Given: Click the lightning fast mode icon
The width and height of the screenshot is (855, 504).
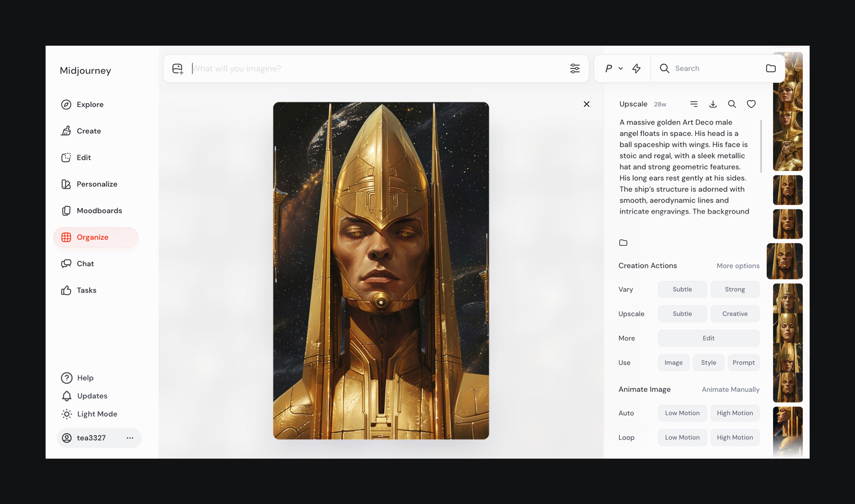Looking at the screenshot, I should tap(636, 69).
